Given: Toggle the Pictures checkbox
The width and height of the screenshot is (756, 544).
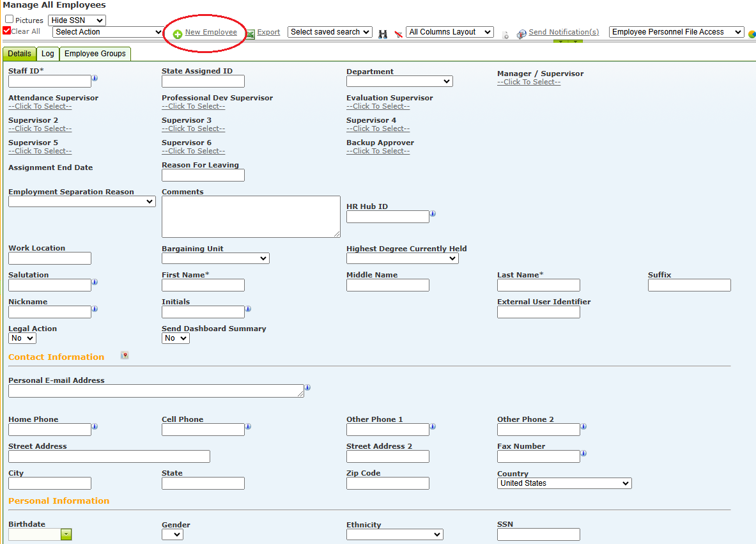Looking at the screenshot, I should tap(9, 19).
